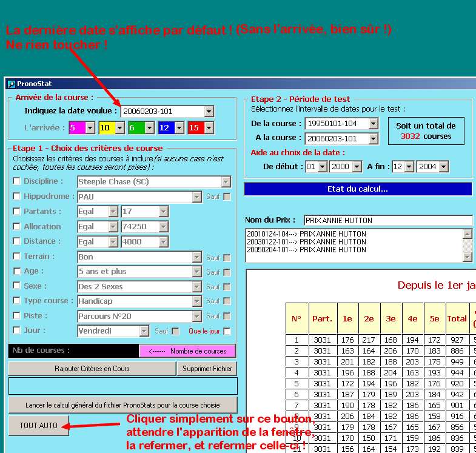Open the Distance value dropdown 4000
476x453 pixels.
(163, 242)
